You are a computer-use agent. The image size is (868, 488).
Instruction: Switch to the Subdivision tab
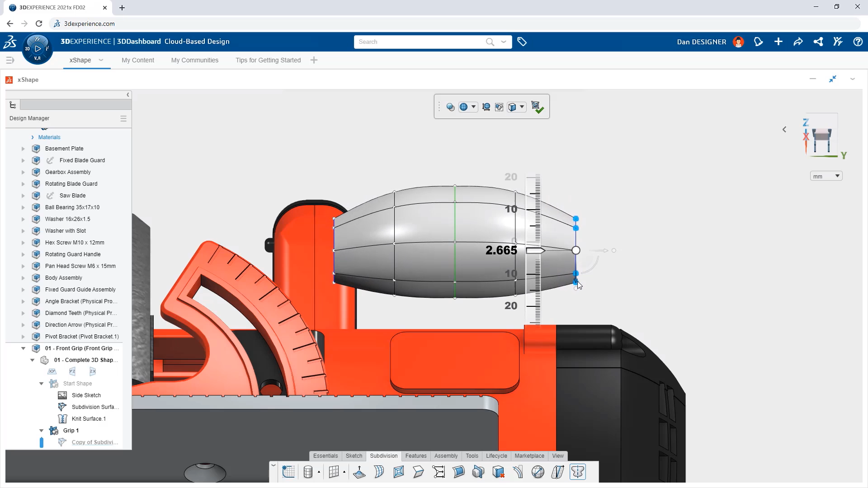[384, 455]
